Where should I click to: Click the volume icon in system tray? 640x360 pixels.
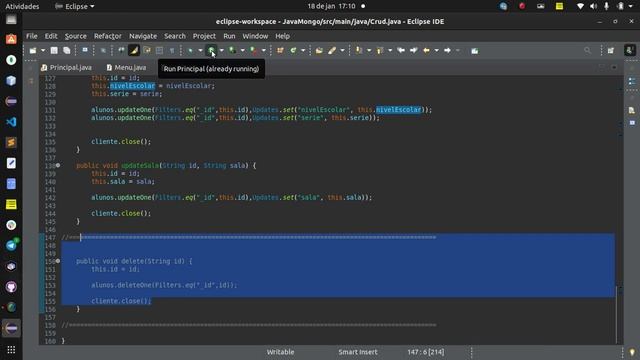coord(593,6)
